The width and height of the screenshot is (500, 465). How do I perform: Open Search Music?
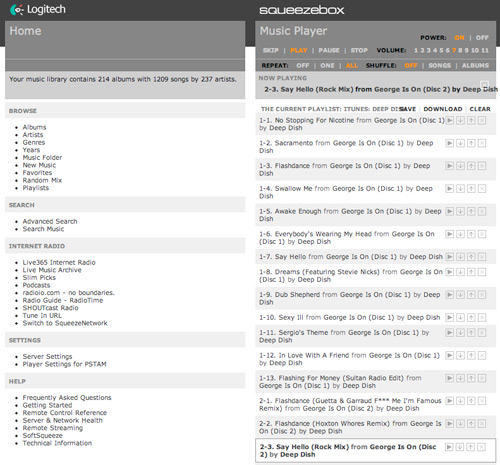coord(43,229)
